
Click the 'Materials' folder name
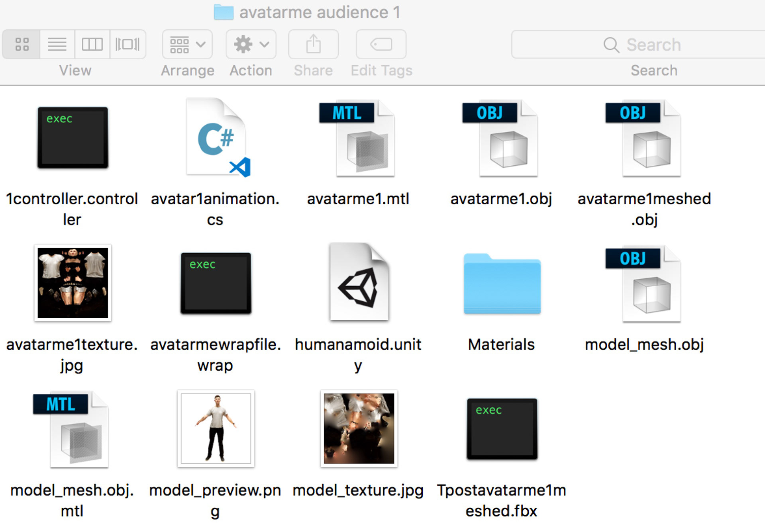coord(501,344)
